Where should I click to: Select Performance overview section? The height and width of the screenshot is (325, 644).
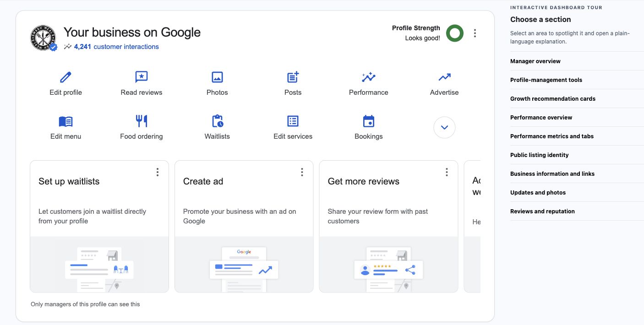click(577, 117)
